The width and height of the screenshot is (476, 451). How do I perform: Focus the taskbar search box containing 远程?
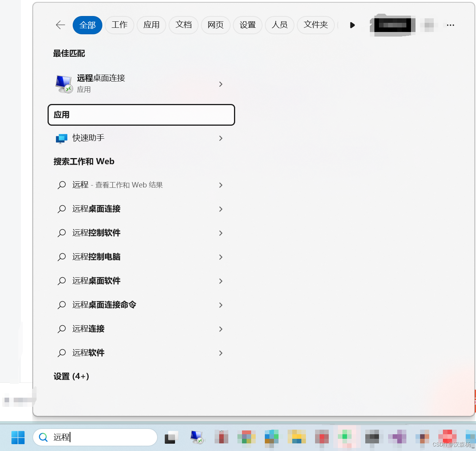[x=95, y=437]
